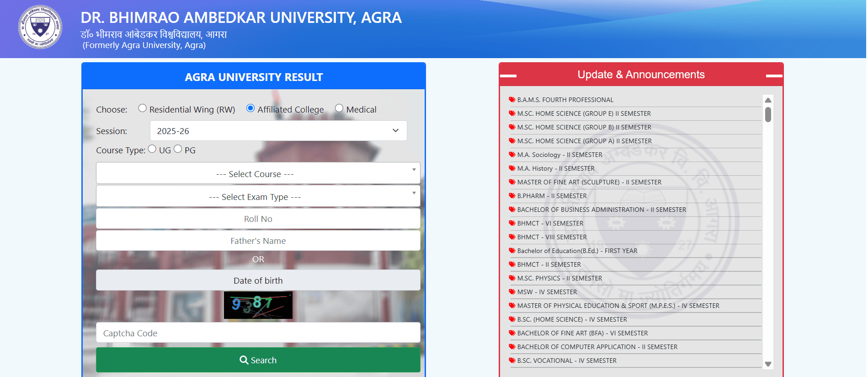Click the university logo emblem
The image size is (868, 377).
click(x=40, y=27)
